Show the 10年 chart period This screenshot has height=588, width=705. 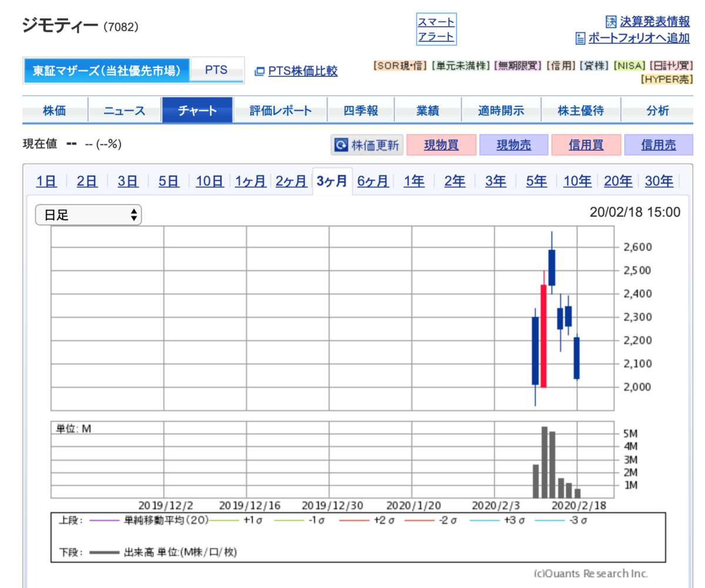tap(578, 182)
